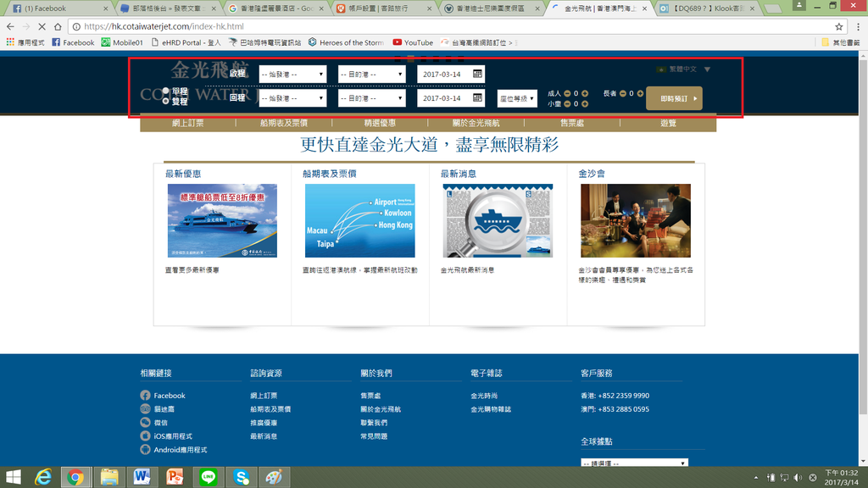Open footer link 金光時尚
The height and width of the screenshot is (488, 868).
[x=484, y=396]
